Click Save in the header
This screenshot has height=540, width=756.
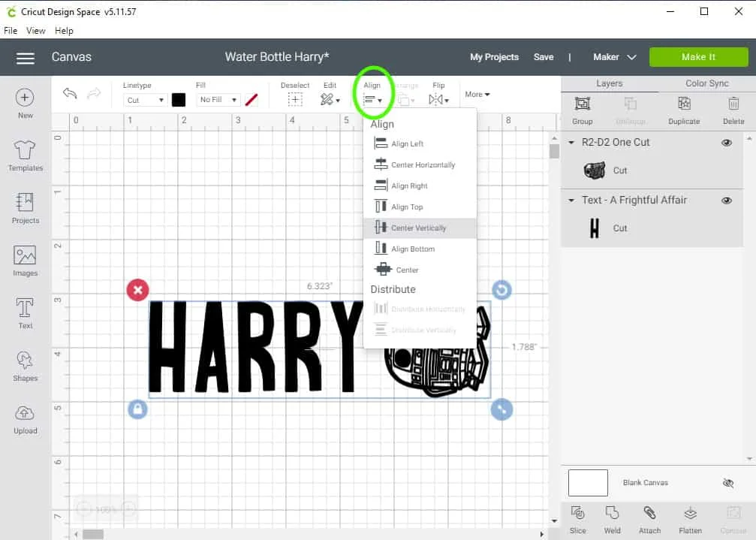tap(544, 57)
